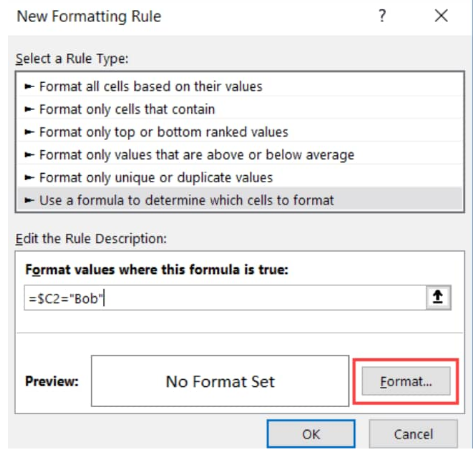Click arrow bullet beside 'Use a formula' rule
Viewport: 475px width, 454px height.
(29, 200)
